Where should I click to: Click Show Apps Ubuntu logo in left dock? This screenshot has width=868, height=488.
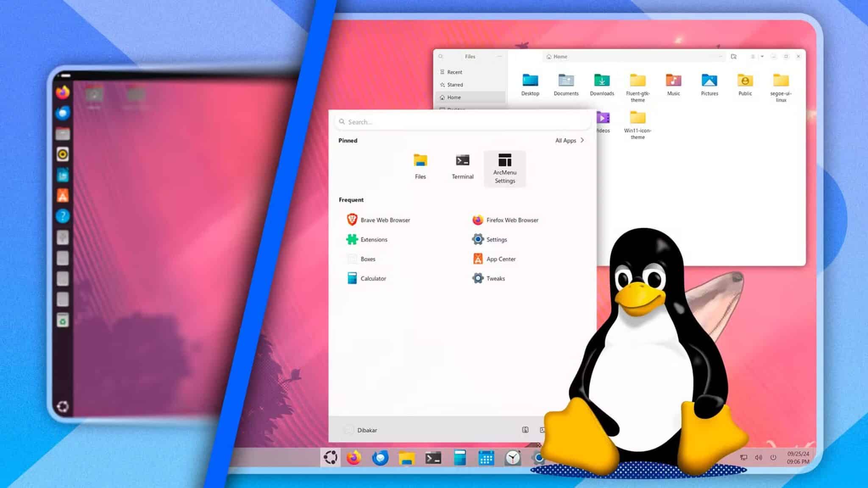pos(63,407)
